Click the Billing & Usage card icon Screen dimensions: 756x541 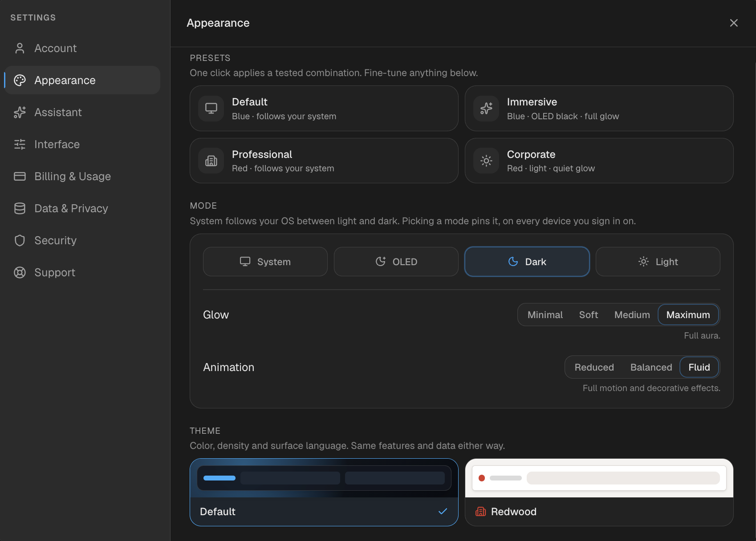[20, 176]
